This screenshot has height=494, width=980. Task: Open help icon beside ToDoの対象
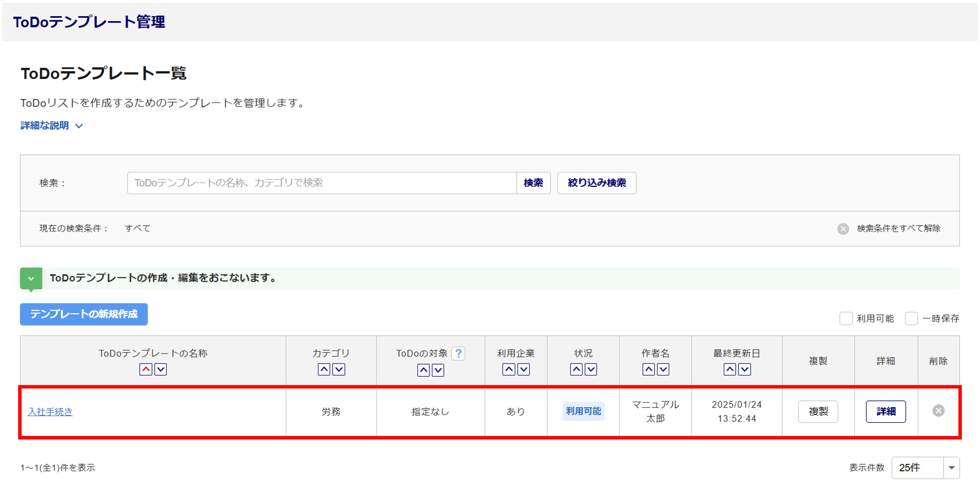[x=458, y=353]
